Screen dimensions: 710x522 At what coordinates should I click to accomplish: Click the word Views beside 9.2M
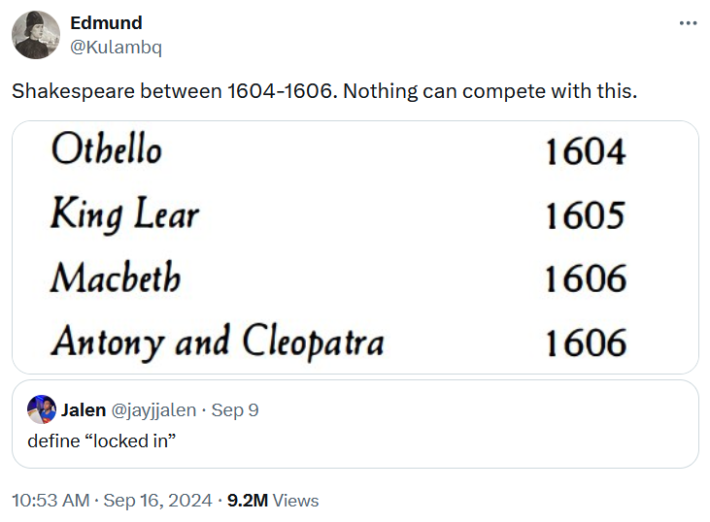(296, 500)
